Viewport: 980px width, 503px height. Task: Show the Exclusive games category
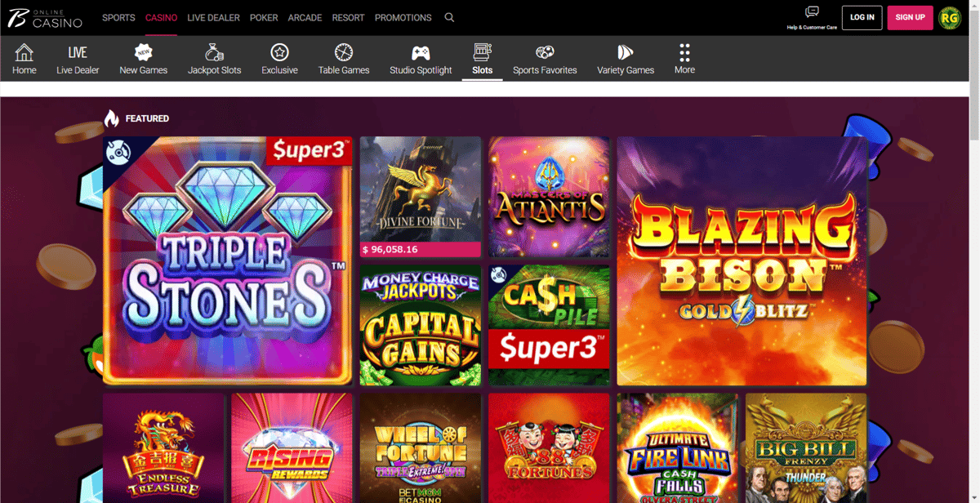click(x=279, y=59)
